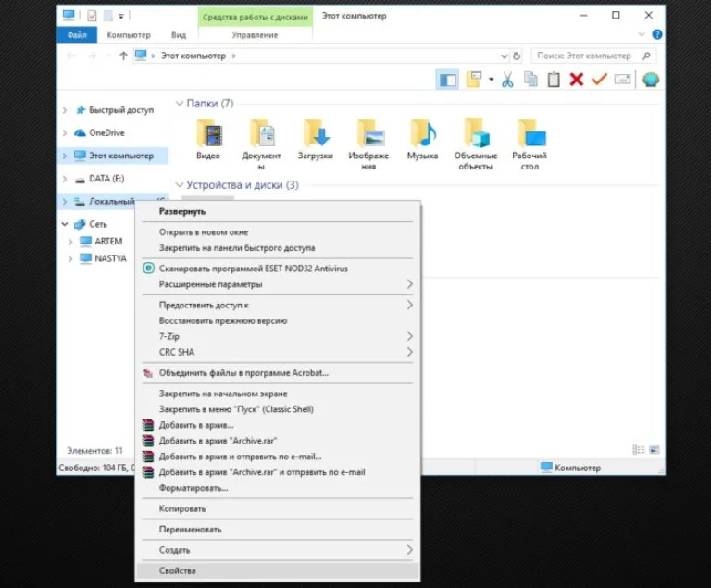This screenshot has height=588, width=711.
Task: Choose Копировать in context menu
Action: (x=278, y=508)
